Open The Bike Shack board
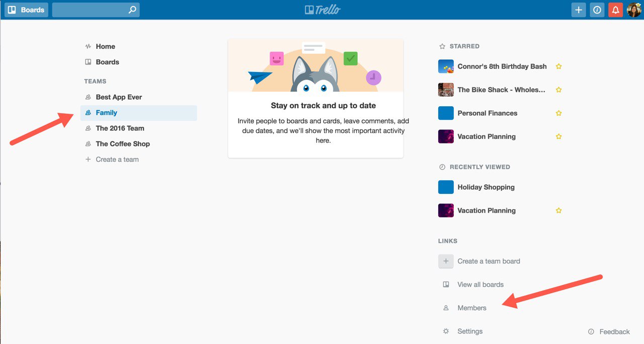The width and height of the screenshot is (644, 344). (x=502, y=90)
